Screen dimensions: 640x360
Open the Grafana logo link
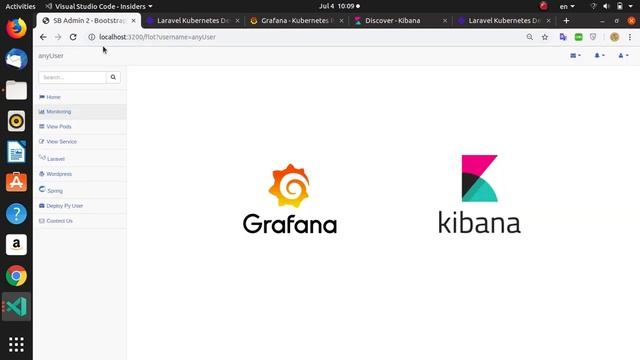tap(290, 199)
